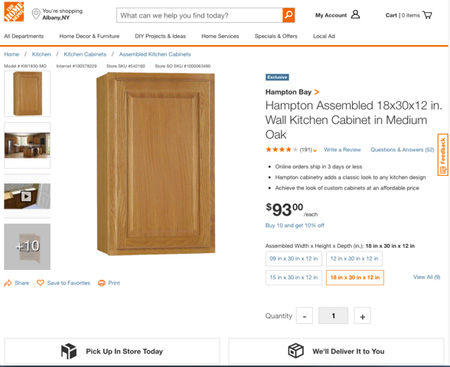450x367 pixels.
Task: Expand the star ratings dropdown arrow
Action: 315,150
